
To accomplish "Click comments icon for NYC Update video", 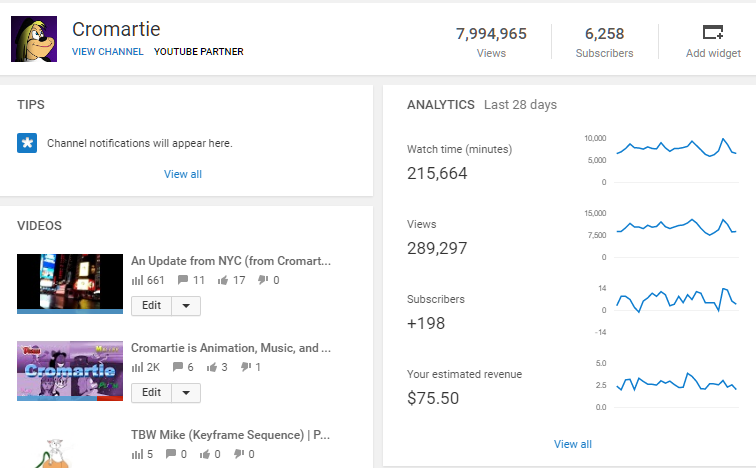I will 183,280.
